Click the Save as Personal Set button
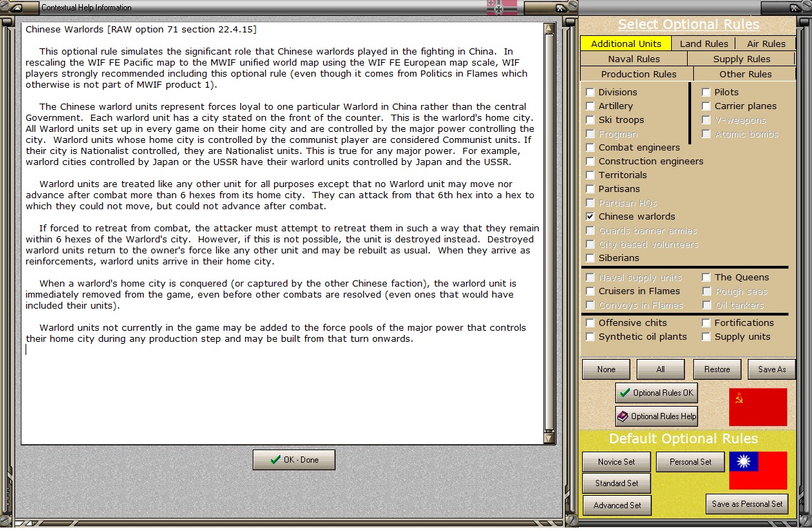The image size is (812, 531). (747, 503)
